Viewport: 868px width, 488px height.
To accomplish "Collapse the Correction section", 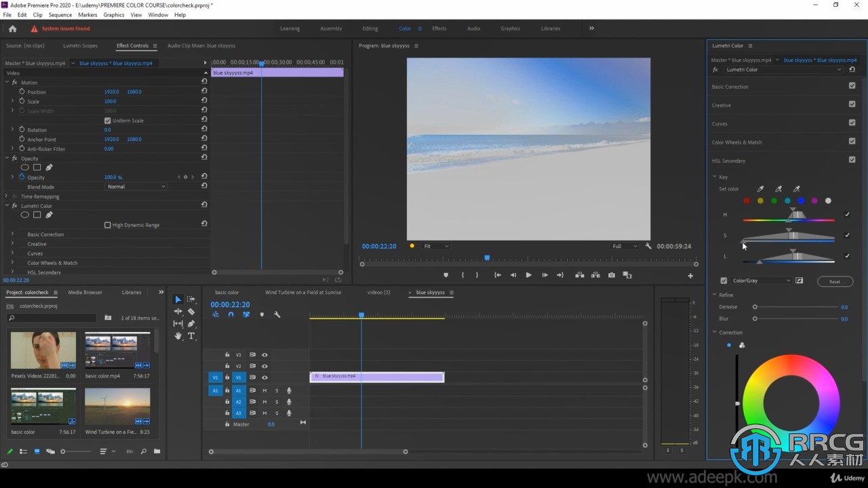I will [x=714, y=333].
